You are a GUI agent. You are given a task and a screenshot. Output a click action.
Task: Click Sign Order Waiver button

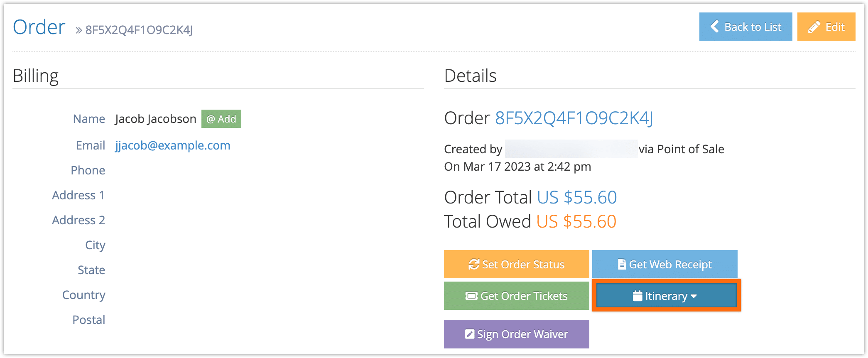[x=516, y=334]
